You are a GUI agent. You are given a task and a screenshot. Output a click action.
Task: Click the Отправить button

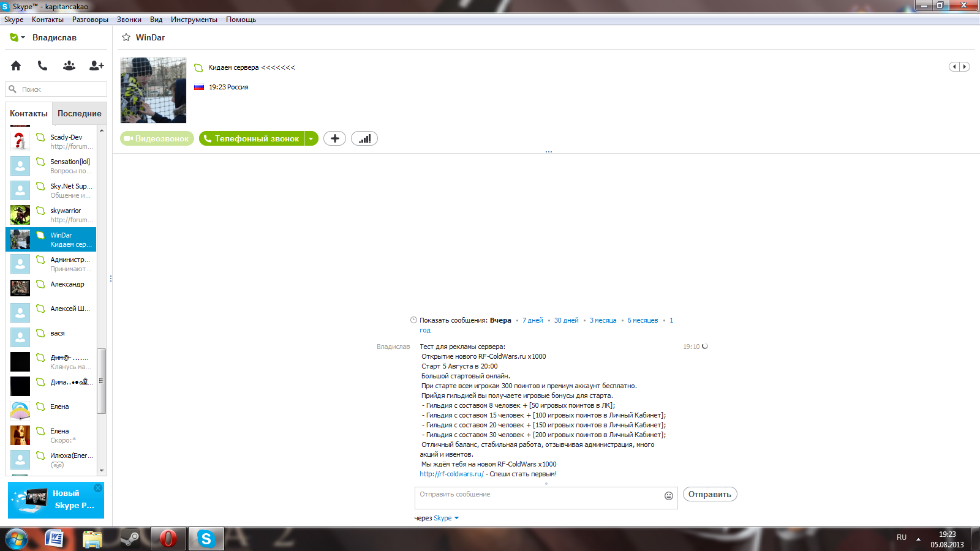click(710, 494)
